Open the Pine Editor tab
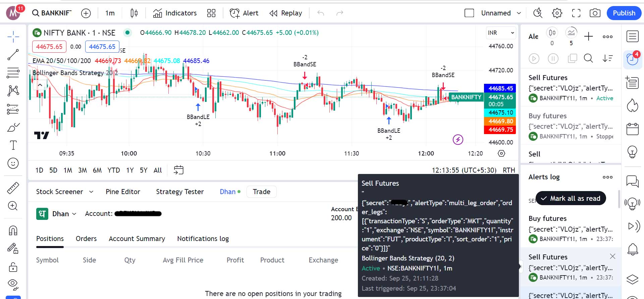 pyautogui.click(x=123, y=192)
